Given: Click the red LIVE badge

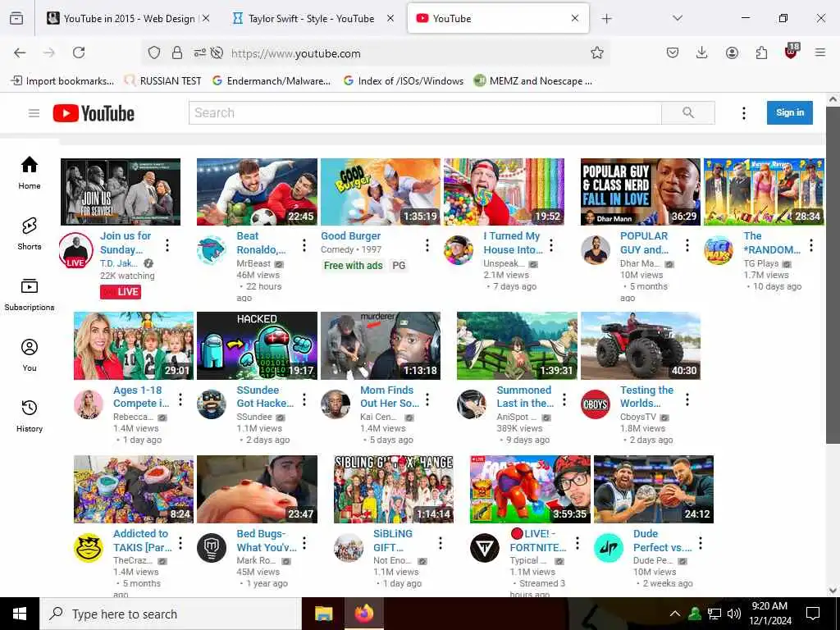Looking at the screenshot, I should coord(121,292).
